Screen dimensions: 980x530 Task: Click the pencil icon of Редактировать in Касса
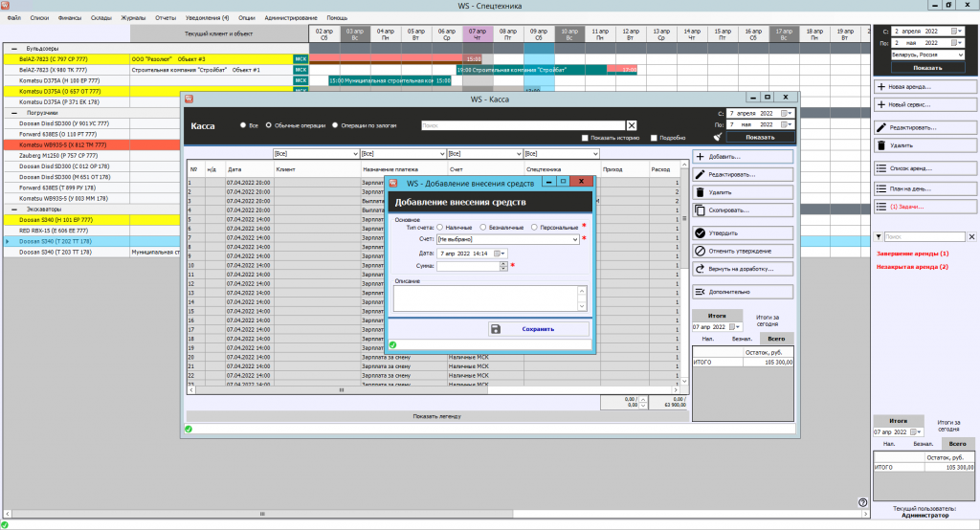click(x=700, y=174)
